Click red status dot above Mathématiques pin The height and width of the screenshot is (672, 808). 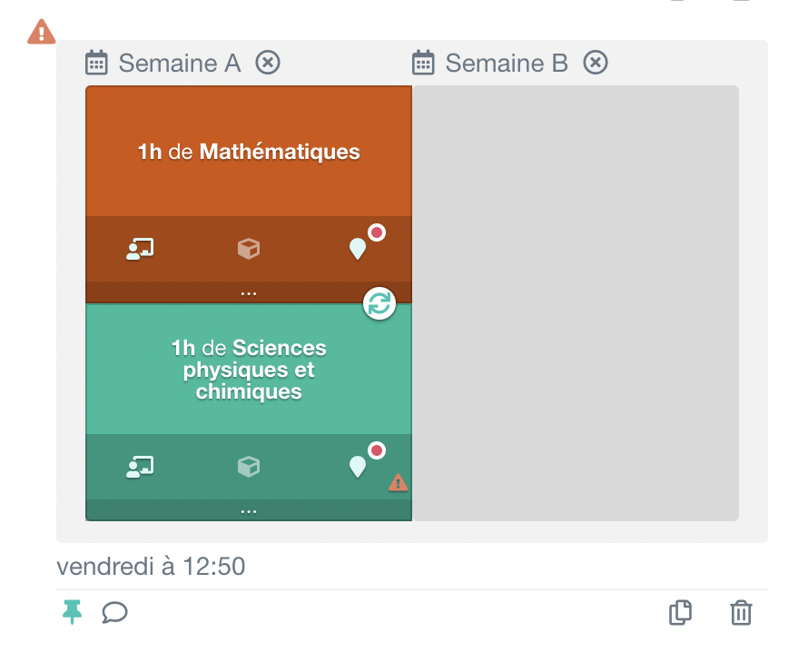pos(376,232)
